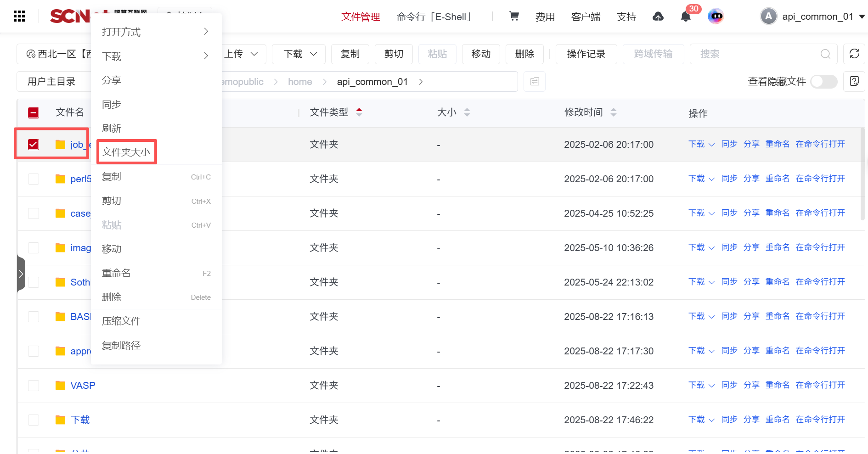This screenshot has width=868, height=454.
Task: Uncheck the job folder row checkbox
Action: (34, 145)
